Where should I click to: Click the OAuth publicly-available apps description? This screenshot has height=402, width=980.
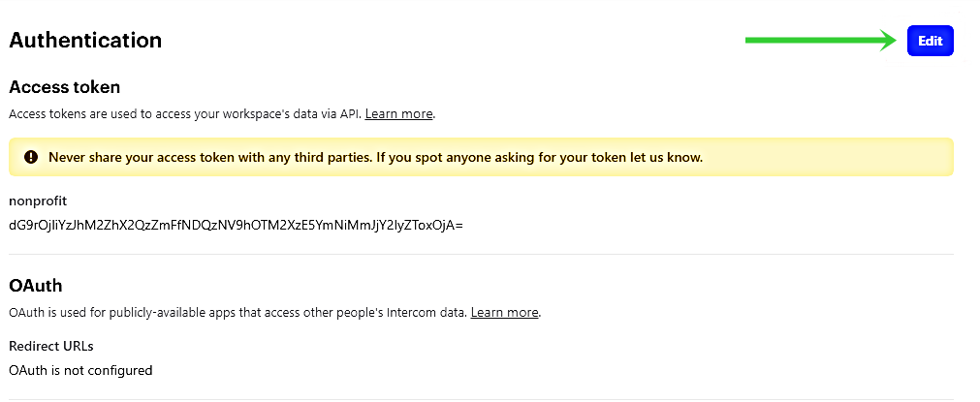click(275, 312)
